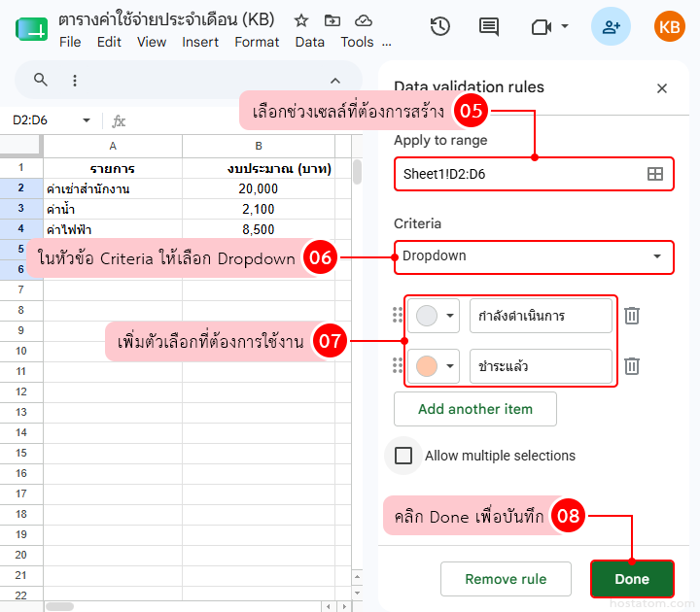Edit the กำลังดำเนินการ item field
700x612 pixels.
coord(541,316)
